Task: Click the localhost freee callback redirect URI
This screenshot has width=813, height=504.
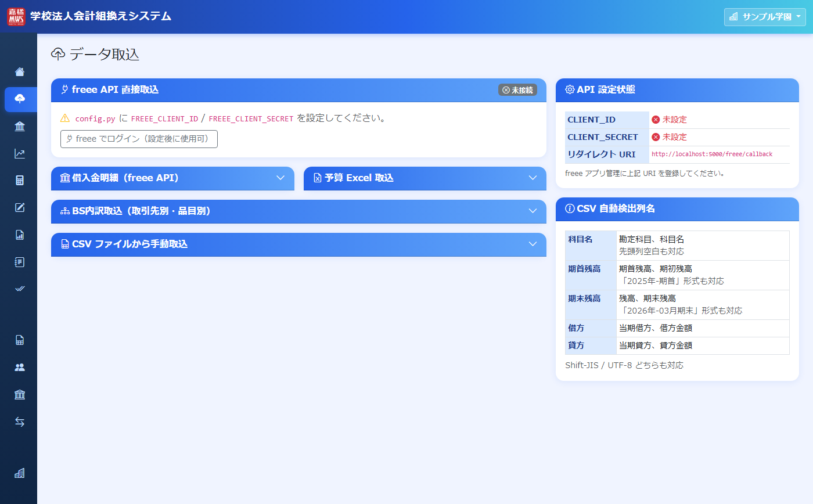Action: [712, 154]
